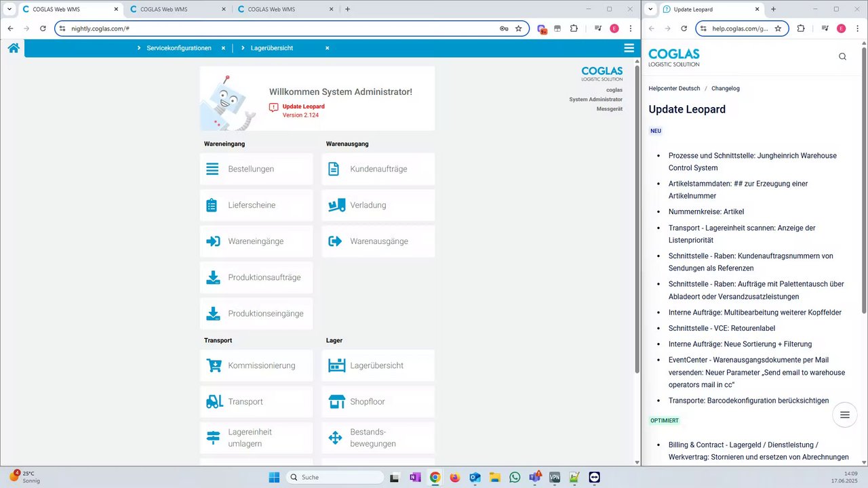This screenshot has width=868, height=488.
Task: Click the search icon in Helpcenter window
Action: (842, 57)
